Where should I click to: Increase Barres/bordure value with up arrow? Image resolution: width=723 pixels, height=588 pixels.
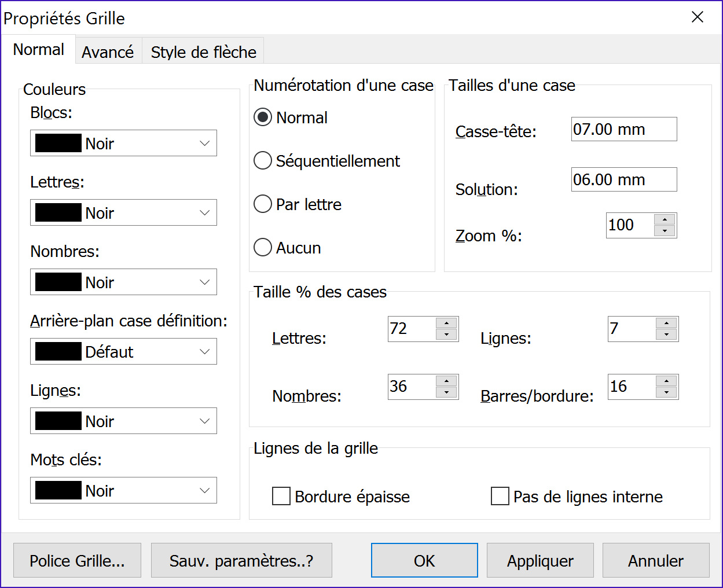(x=666, y=381)
